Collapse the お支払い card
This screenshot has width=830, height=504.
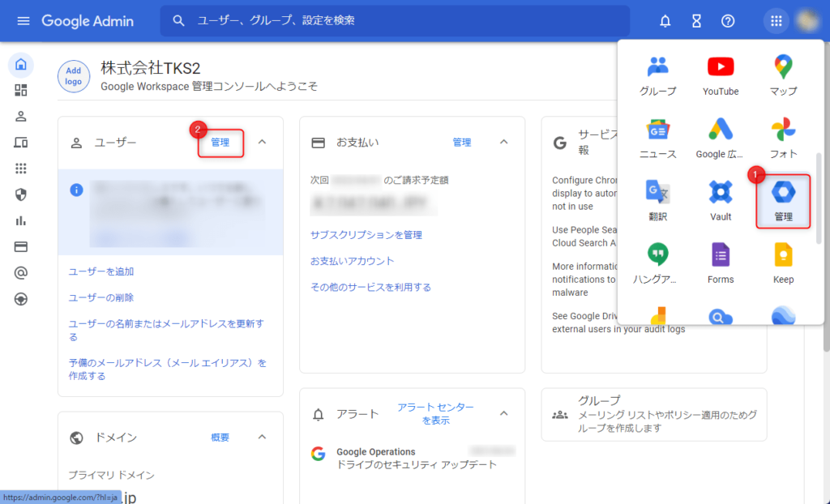pos(504,142)
